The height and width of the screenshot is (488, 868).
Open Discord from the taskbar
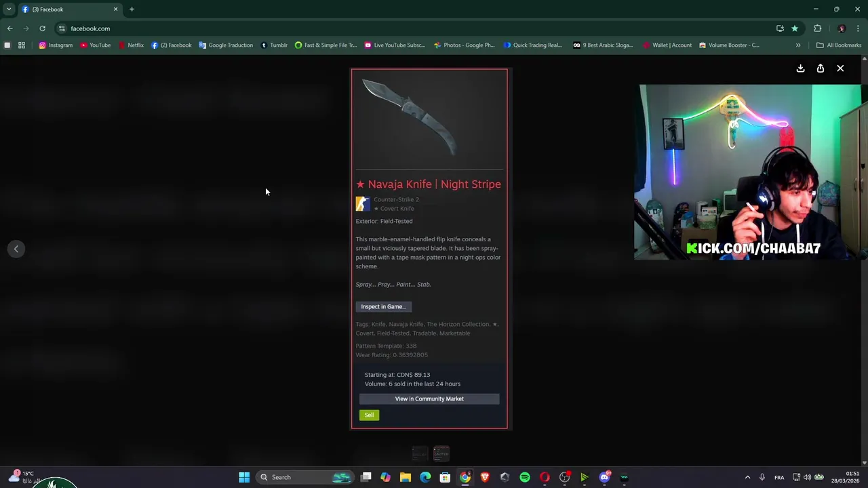point(604,477)
